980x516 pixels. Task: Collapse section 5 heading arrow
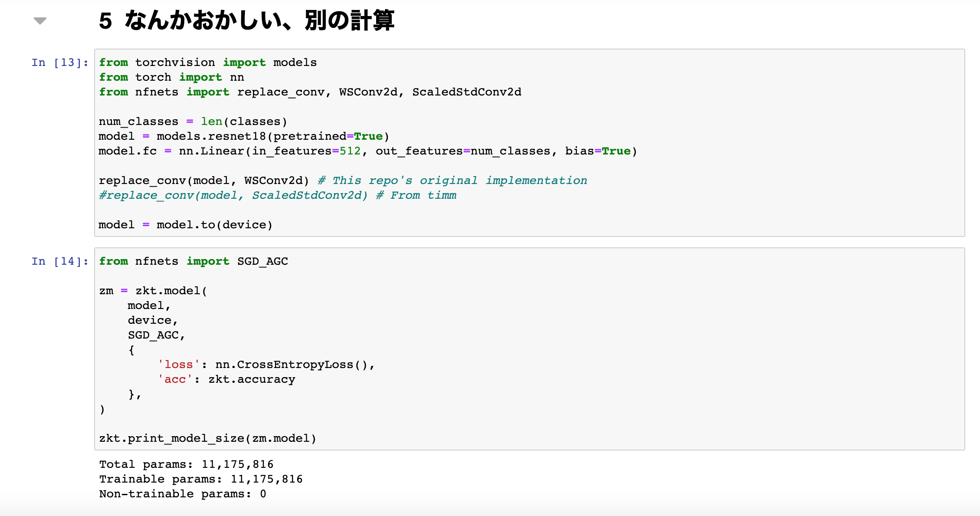[40, 21]
